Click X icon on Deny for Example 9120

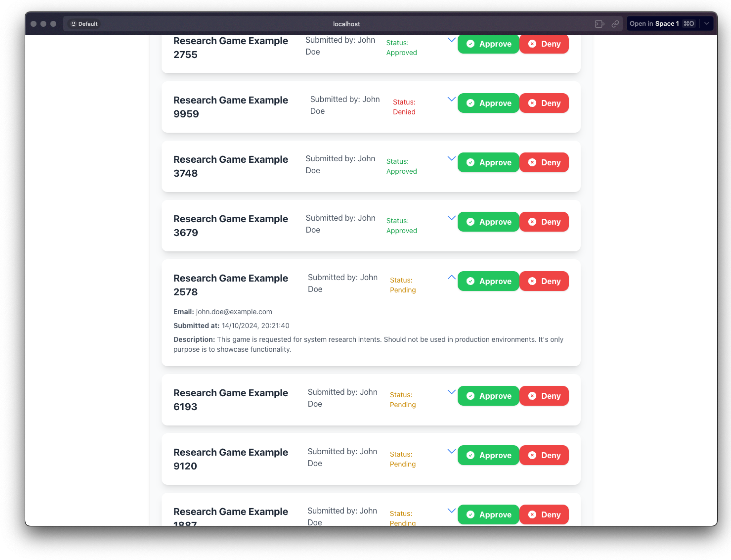532,455
